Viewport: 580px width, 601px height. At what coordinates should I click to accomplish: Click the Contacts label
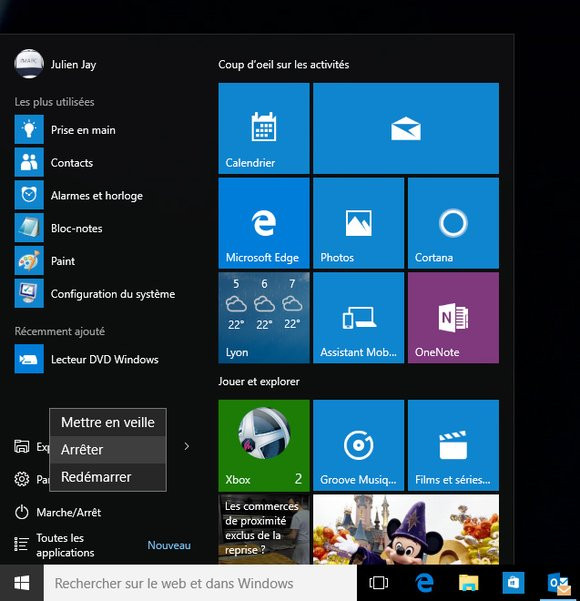pyautogui.click(x=72, y=163)
